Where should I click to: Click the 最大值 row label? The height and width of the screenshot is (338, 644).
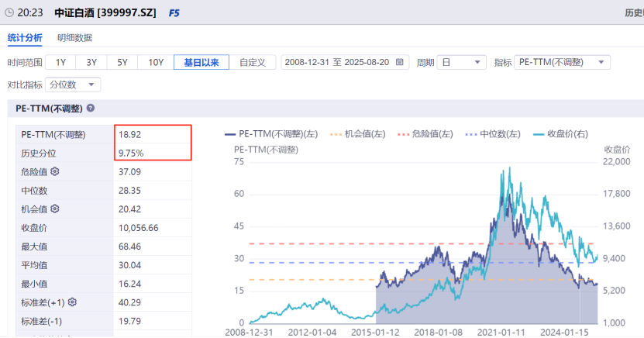[x=34, y=247]
